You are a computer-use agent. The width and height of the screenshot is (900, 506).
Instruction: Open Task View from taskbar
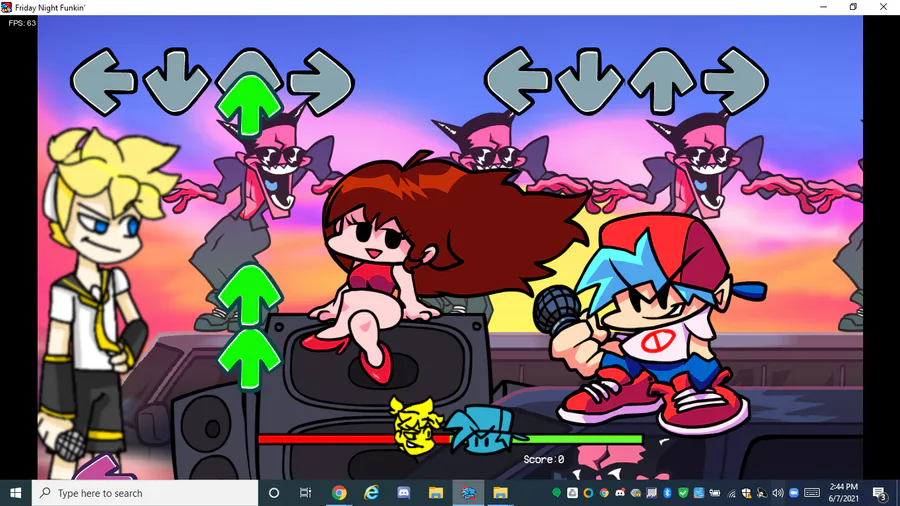305,493
